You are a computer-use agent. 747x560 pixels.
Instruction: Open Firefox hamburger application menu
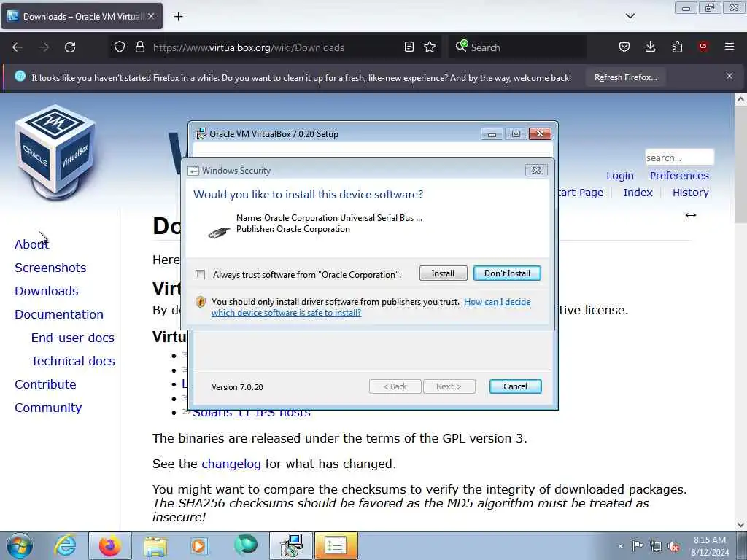coord(729,47)
